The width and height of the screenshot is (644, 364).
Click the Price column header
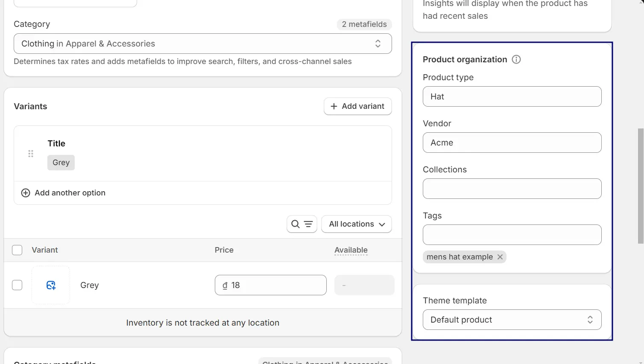click(x=224, y=250)
